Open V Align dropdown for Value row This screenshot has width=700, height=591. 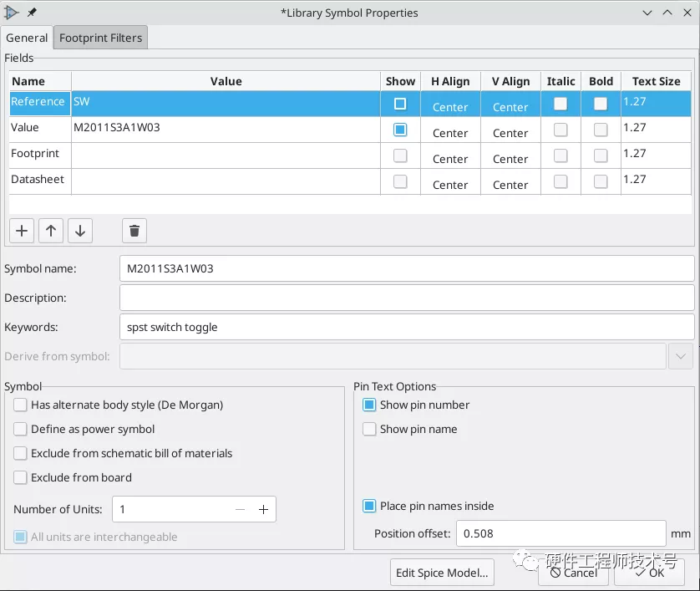point(510,130)
